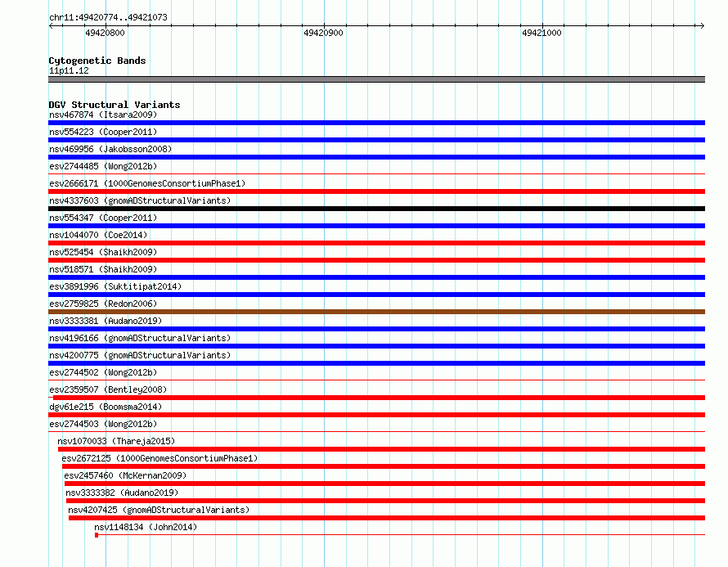Click the esv2457460 (McKernan2009) label
728x567 pixels.
point(125,475)
